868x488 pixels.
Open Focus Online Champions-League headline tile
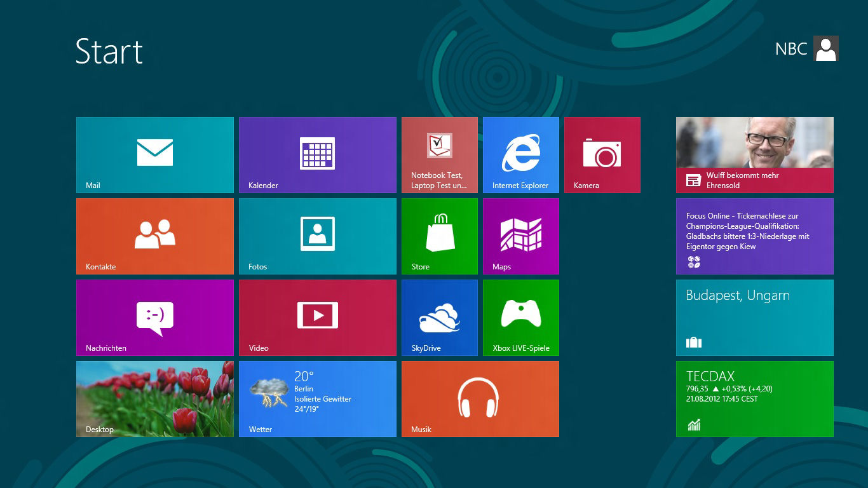[x=754, y=236]
